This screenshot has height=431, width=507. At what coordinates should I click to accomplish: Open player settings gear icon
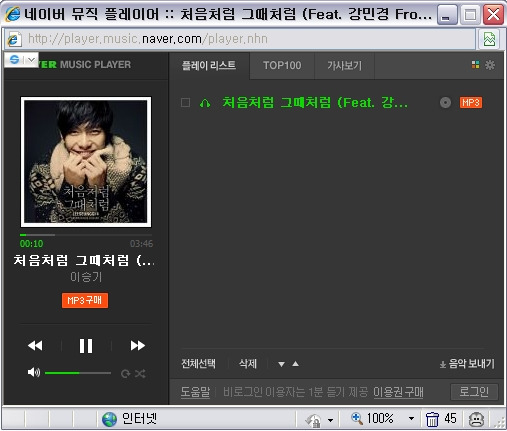tap(490, 65)
